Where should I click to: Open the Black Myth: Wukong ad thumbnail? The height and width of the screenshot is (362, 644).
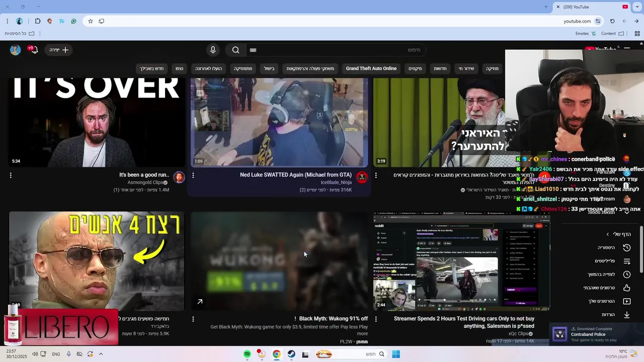[x=279, y=261]
